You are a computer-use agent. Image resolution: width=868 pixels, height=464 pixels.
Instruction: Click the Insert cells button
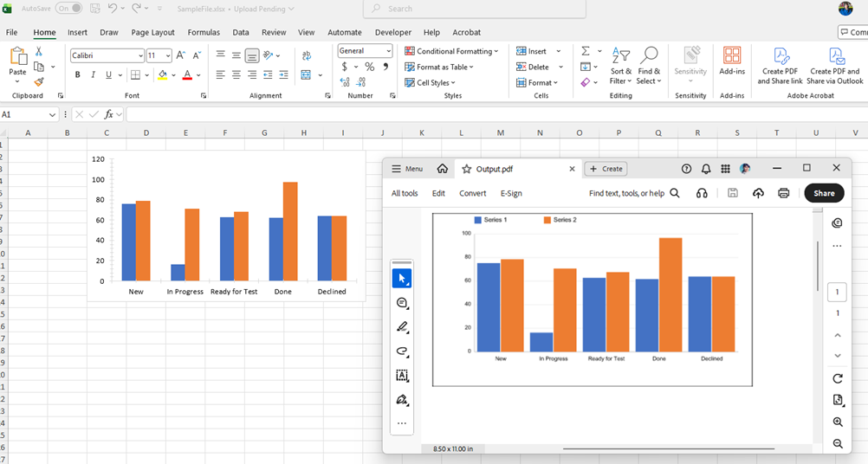(532, 51)
